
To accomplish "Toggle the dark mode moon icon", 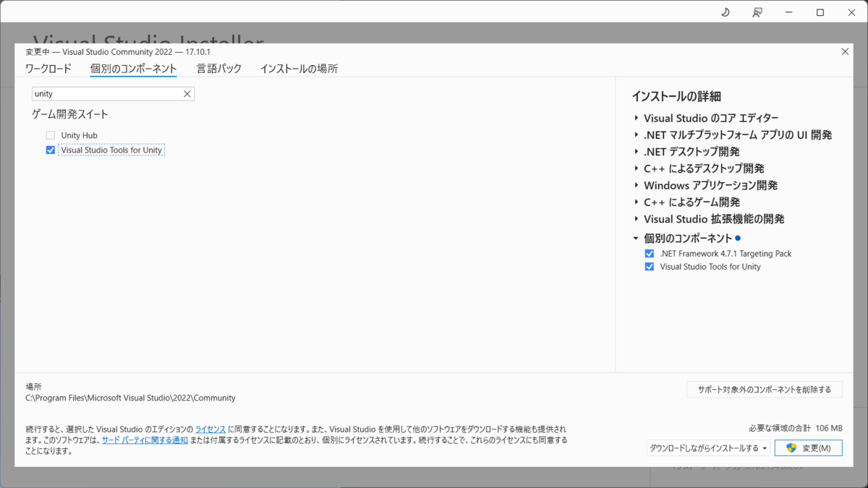I will click(726, 12).
